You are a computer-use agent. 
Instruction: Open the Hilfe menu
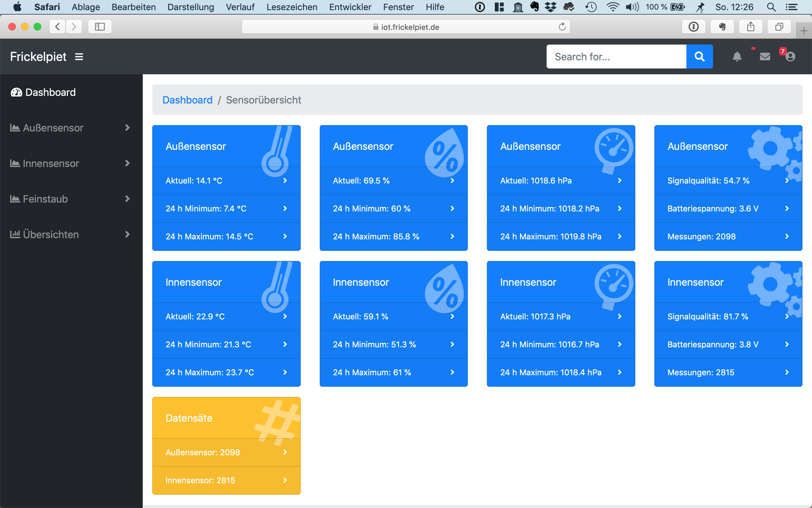(435, 7)
